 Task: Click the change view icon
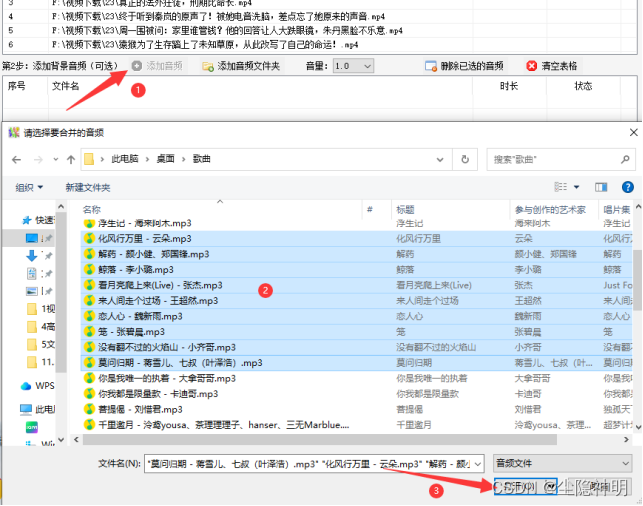click(561, 187)
